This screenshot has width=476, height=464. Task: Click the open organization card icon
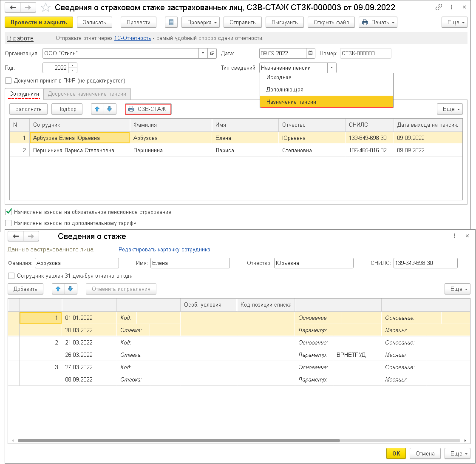point(212,54)
